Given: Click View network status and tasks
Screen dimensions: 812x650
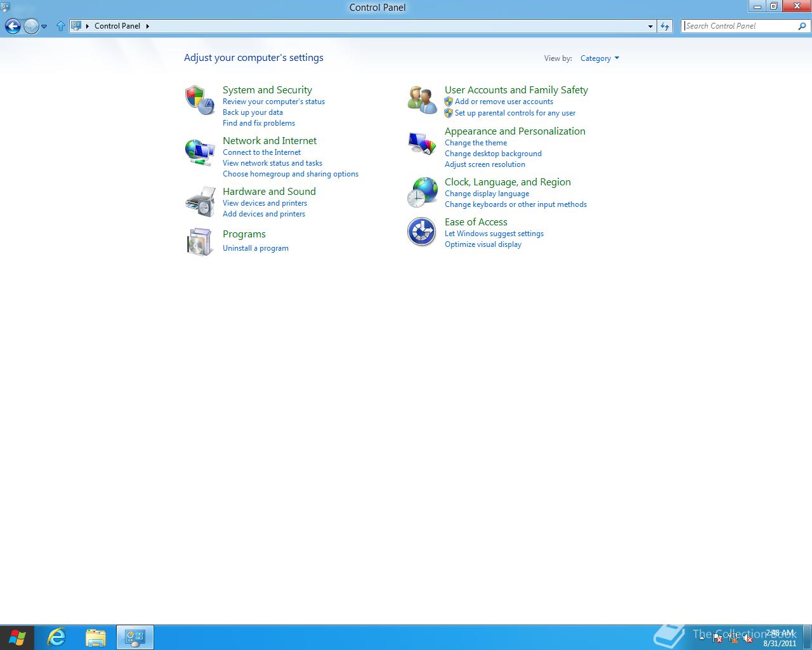Looking at the screenshot, I should (x=272, y=163).
